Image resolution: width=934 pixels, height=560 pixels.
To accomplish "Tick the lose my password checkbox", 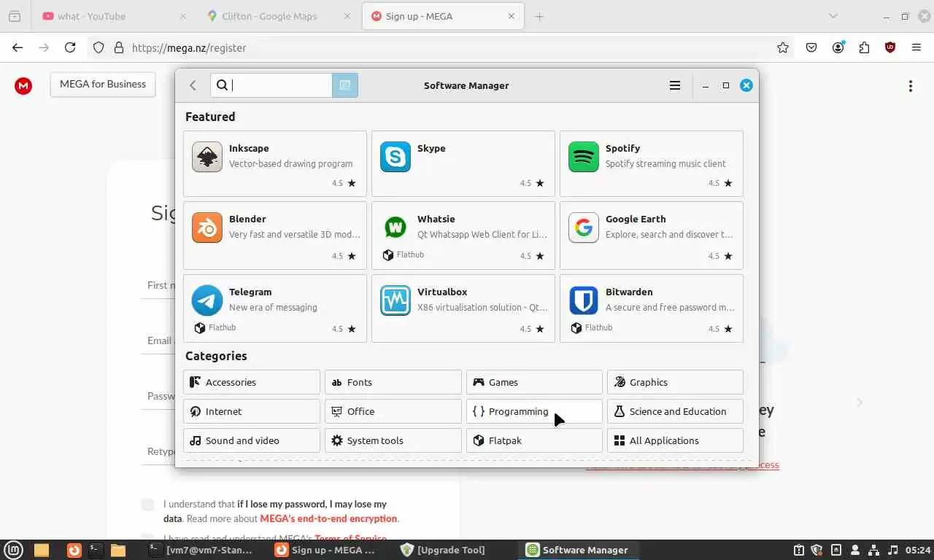I will tap(148, 505).
